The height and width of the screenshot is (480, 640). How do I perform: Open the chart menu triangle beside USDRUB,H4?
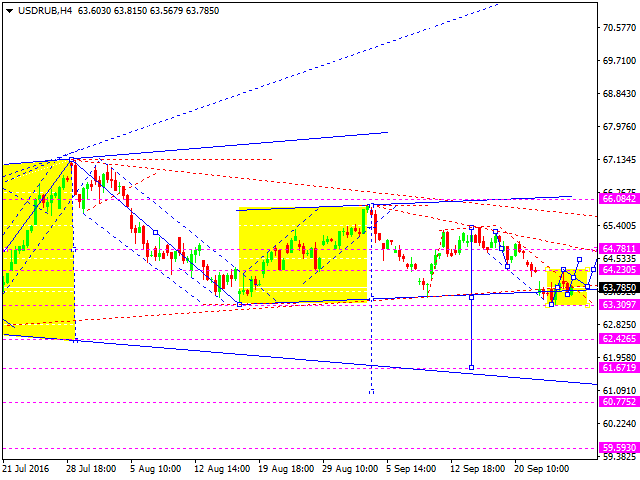[x=9, y=11]
